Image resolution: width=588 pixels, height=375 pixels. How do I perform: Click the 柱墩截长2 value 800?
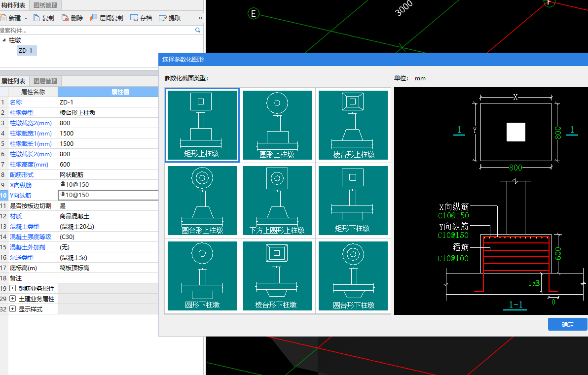(x=108, y=154)
